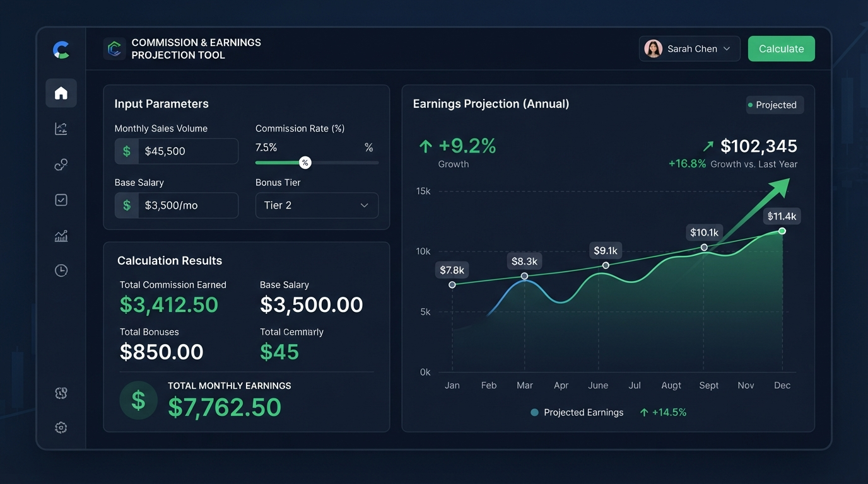This screenshot has height=484, width=868.
Task: Click the green up arrow beside +9.2%
Action: [426, 146]
